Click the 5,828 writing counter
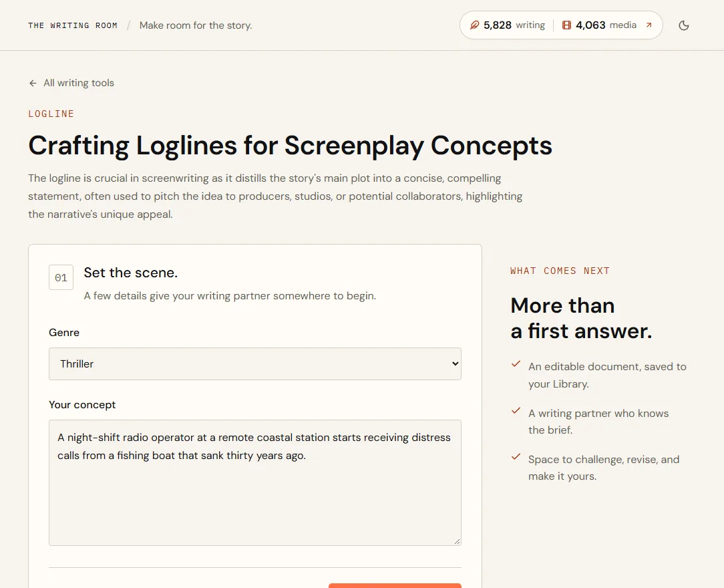 point(508,25)
